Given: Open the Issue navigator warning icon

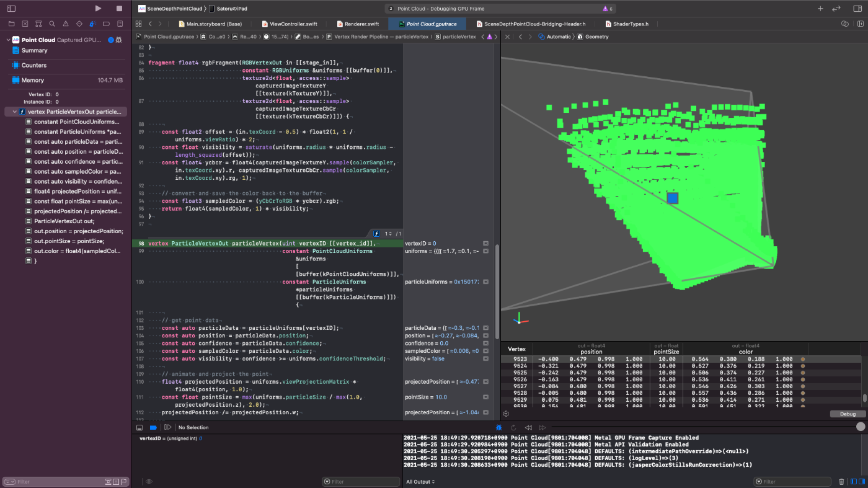Looking at the screenshot, I should tap(66, 24).
